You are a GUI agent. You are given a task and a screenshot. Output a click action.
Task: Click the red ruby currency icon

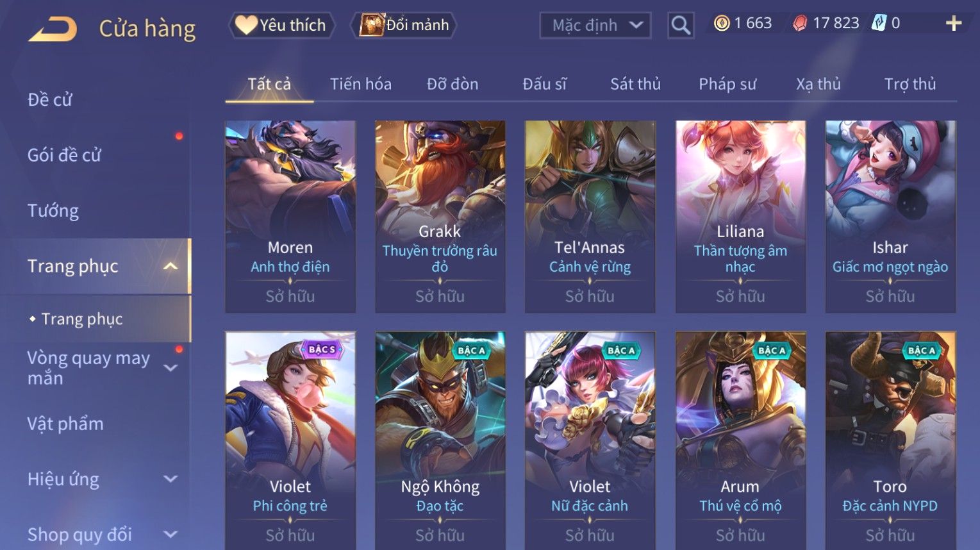(x=800, y=24)
